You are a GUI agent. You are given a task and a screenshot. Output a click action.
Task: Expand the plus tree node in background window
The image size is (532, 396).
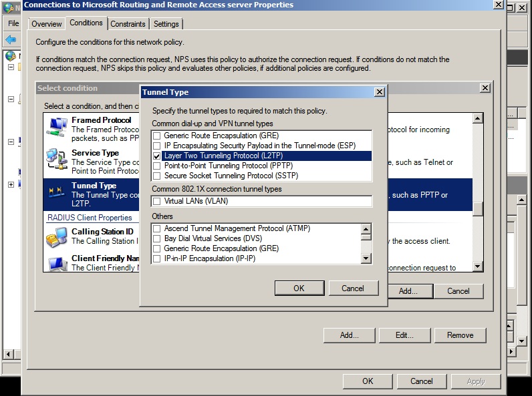tap(11, 184)
